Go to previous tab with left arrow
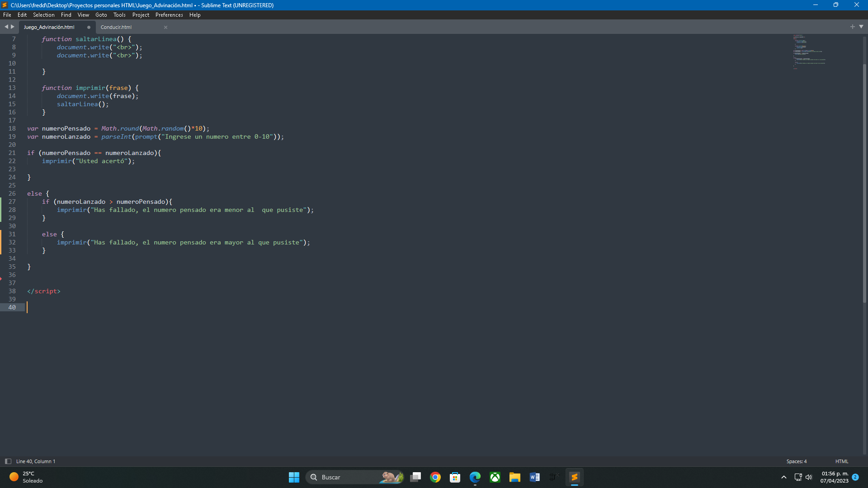 (6, 27)
